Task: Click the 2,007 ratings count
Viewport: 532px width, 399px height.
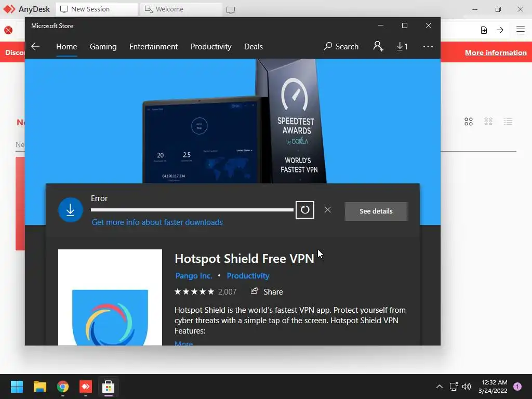Action: click(227, 292)
